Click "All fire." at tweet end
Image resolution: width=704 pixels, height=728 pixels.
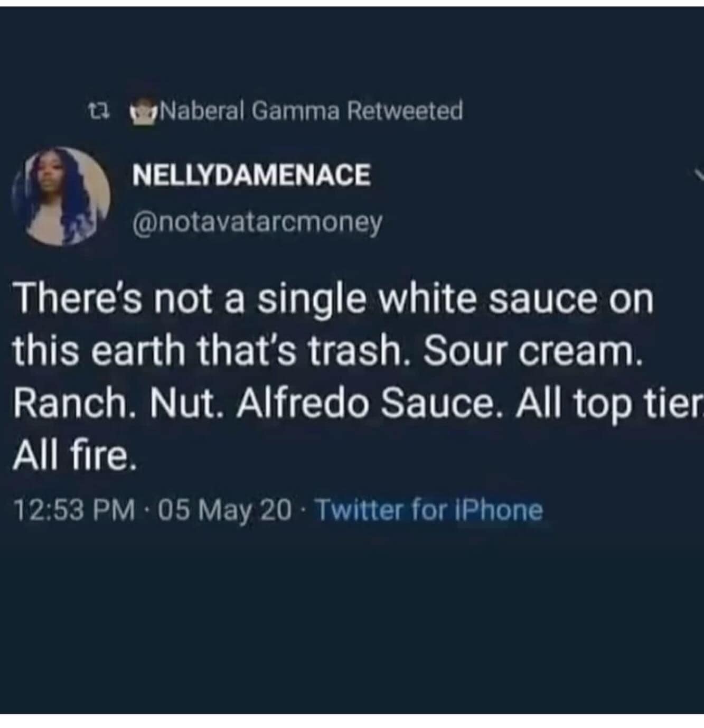pyautogui.click(x=74, y=455)
